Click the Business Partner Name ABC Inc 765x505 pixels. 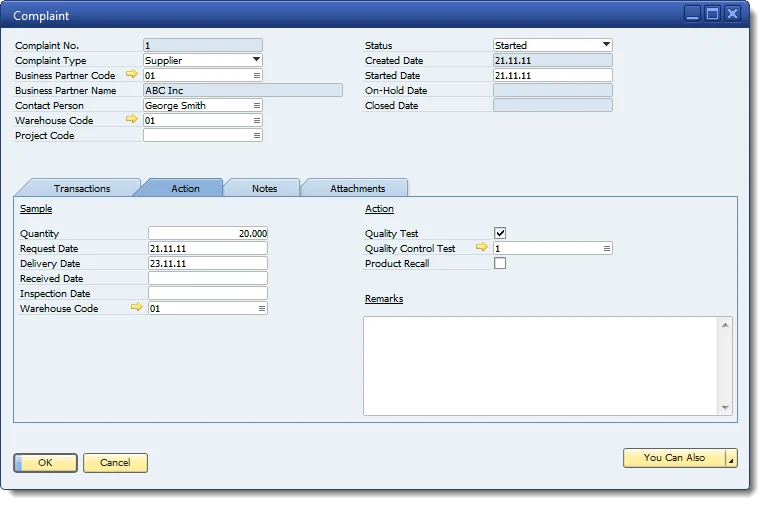[x=243, y=90]
